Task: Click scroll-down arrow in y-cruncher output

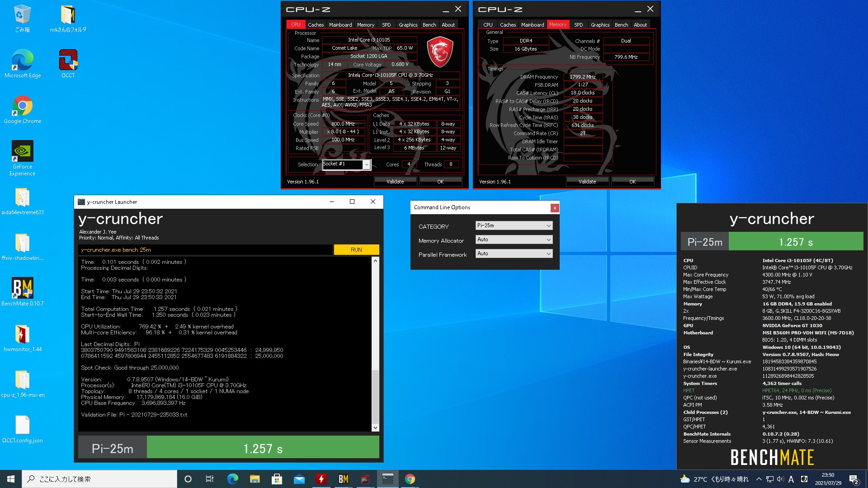Action: 375,427
